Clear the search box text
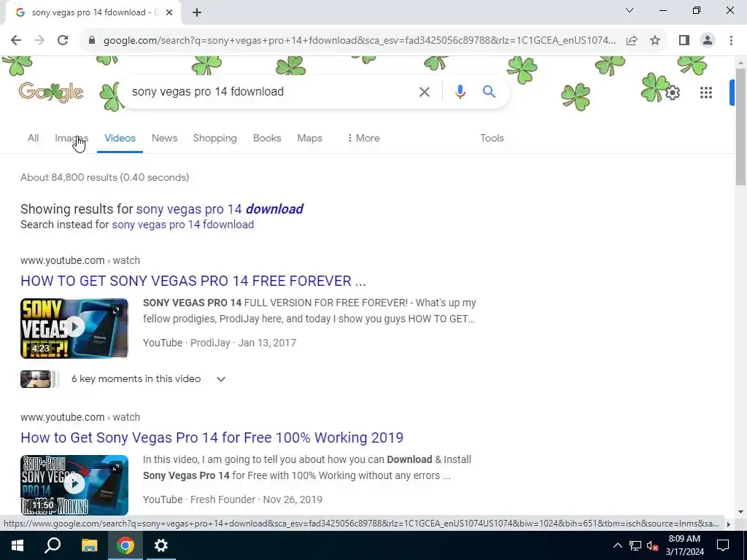This screenshot has width=747, height=560. pyautogui.click(x=424, y=91)
